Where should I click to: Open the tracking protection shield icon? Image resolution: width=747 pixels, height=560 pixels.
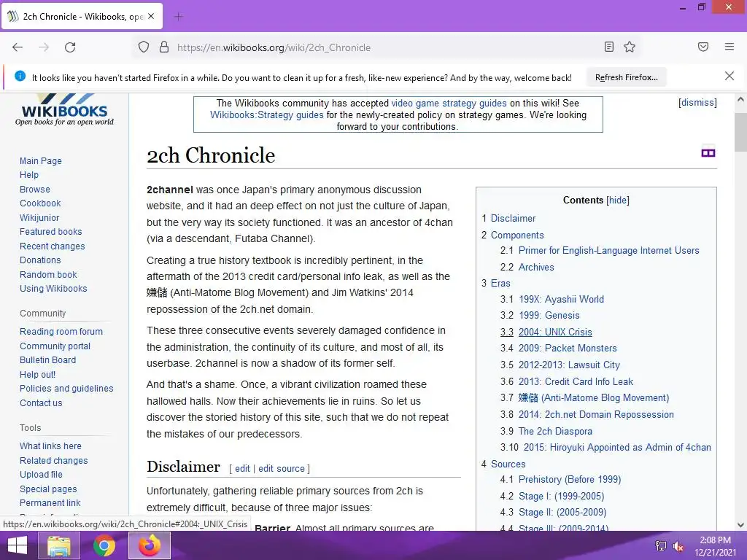pyautogui.click(x=144, y=47)
